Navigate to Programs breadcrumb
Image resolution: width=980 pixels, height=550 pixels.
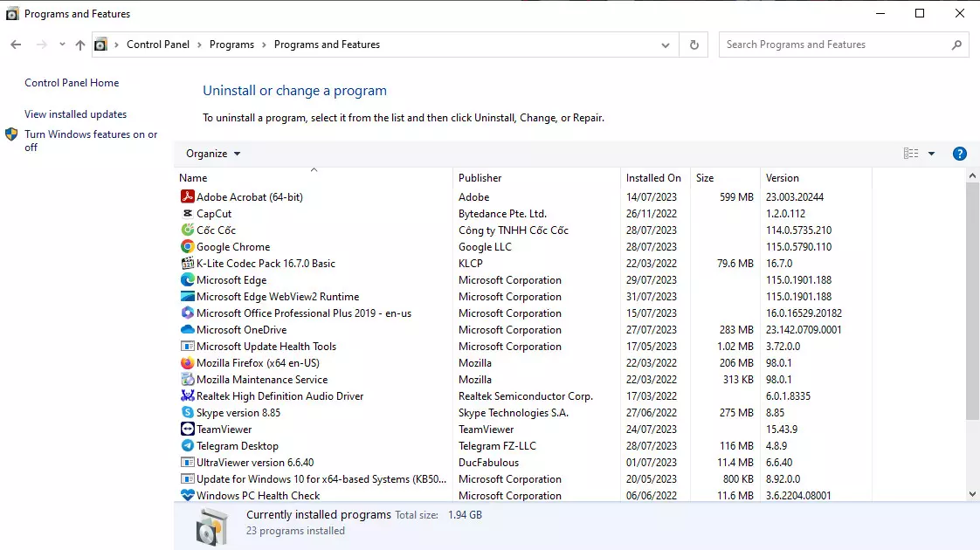(231, 45)
